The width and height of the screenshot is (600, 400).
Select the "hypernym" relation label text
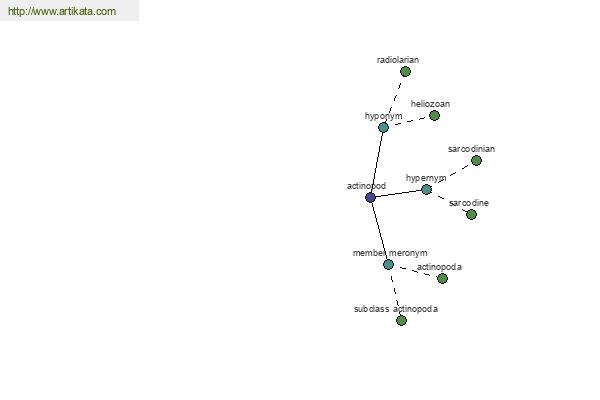click(426, 178)
